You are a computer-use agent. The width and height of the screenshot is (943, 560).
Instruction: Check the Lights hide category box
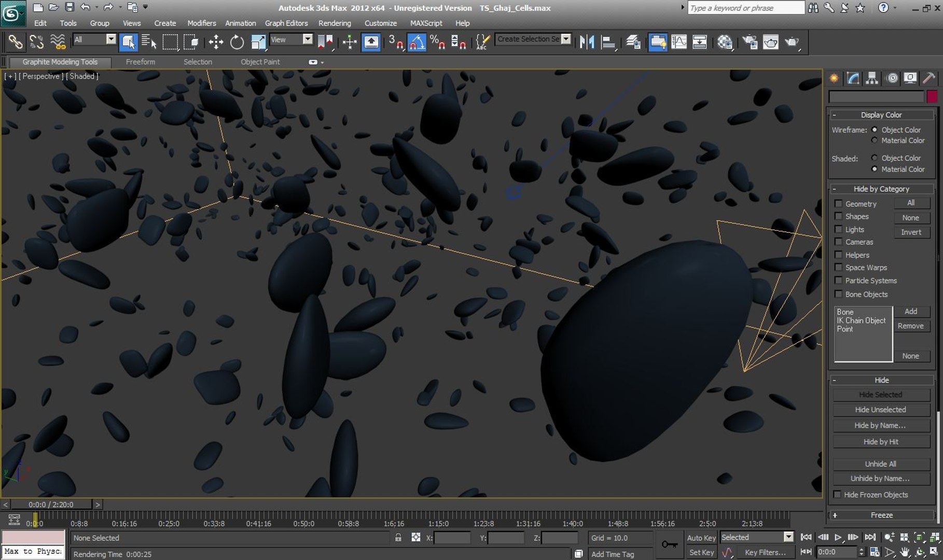838,229
